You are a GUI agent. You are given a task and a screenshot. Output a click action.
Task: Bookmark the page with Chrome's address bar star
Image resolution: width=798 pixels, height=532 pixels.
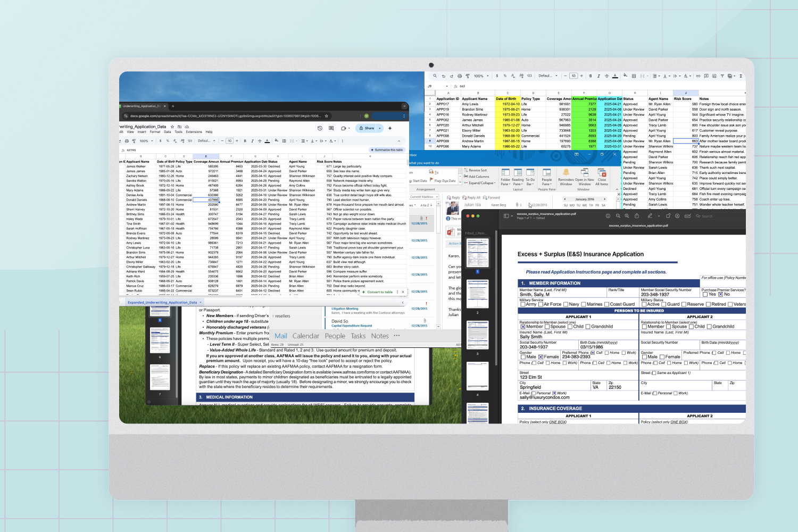tap(326, 115)
